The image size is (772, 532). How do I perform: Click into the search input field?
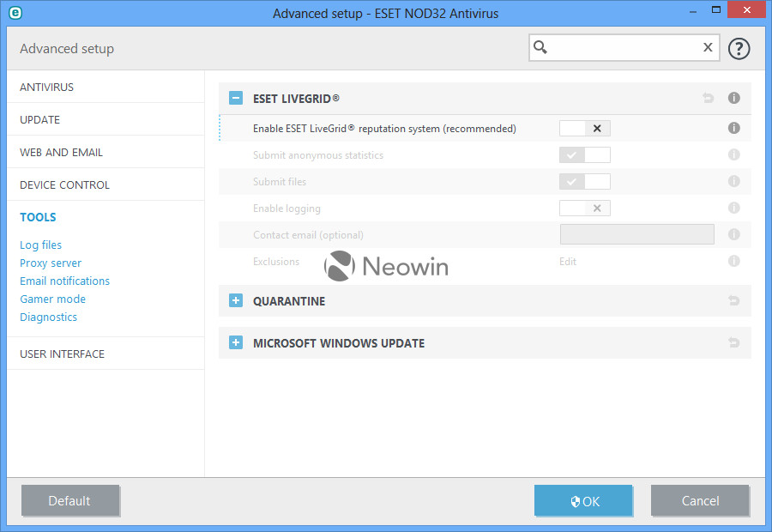(624, 47)
